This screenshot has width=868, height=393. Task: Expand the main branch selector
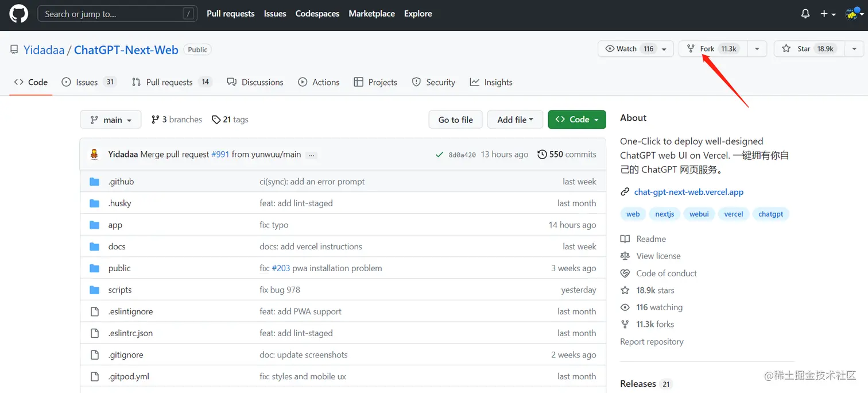click(111, 119)
